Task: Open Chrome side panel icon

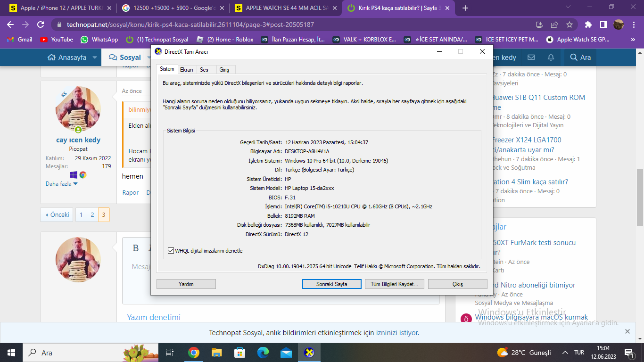Action: [603, 25]
